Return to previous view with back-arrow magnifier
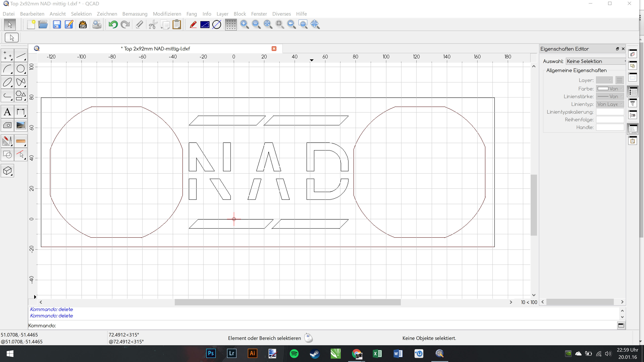Screen dimensions: 644x362 (x=291, y=24)
